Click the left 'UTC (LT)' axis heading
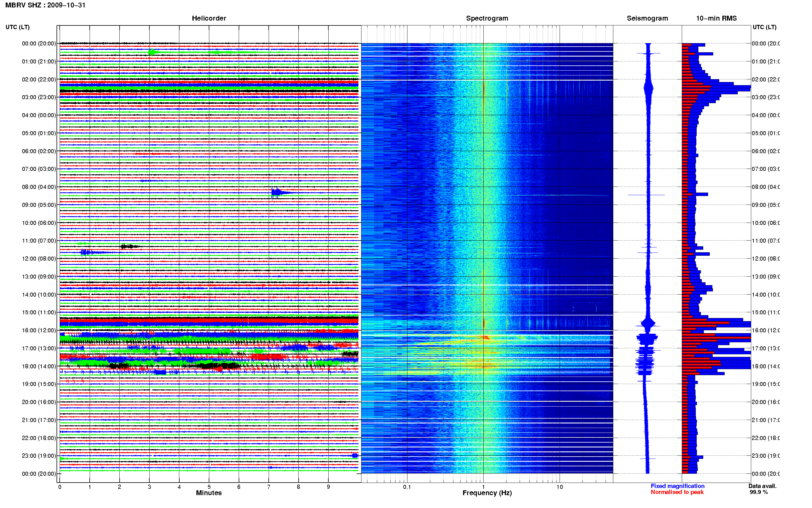 click(17, 27)
